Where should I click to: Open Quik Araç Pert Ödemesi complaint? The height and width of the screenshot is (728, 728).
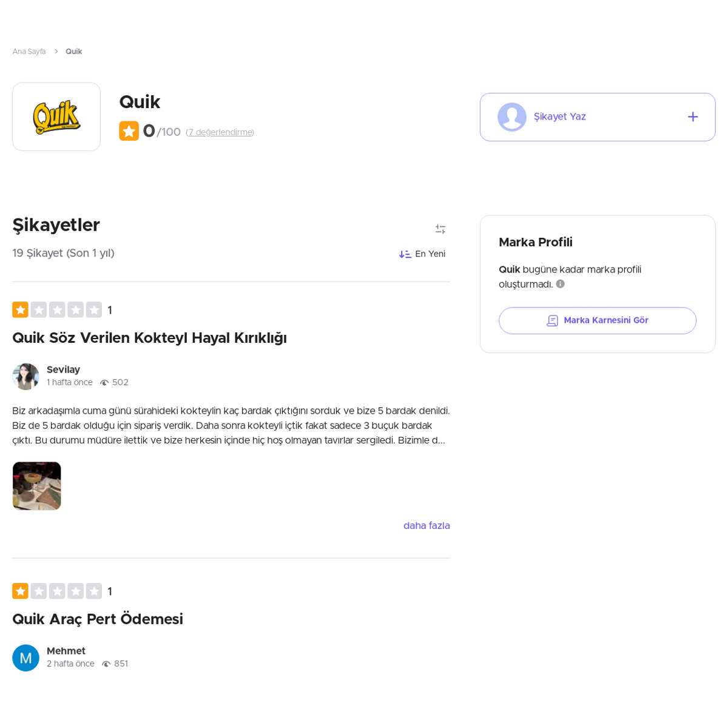click(98, 619)
